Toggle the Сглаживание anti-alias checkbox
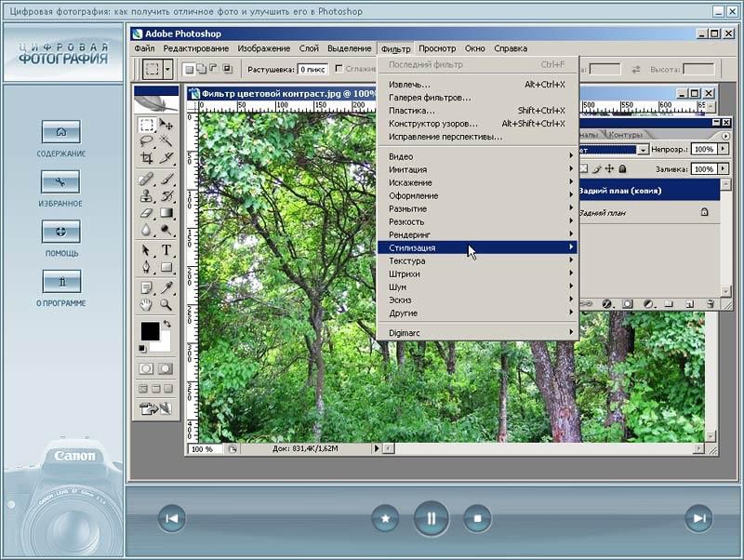 coord(339,69)
